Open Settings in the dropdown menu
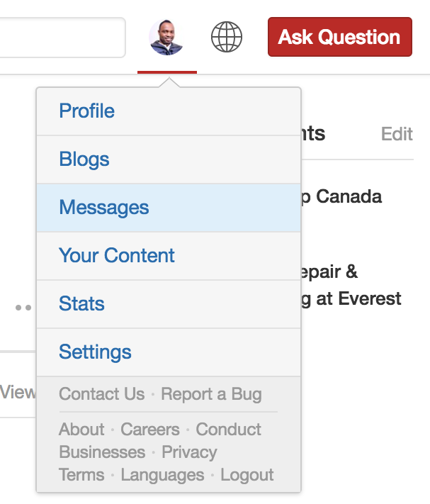 [x=95, y=352]
